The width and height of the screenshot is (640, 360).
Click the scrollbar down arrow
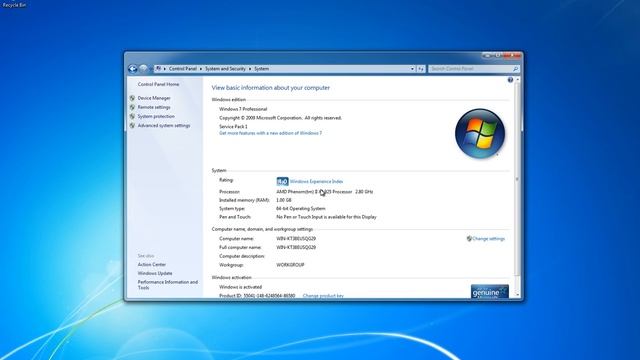click(x=518, y=294)
